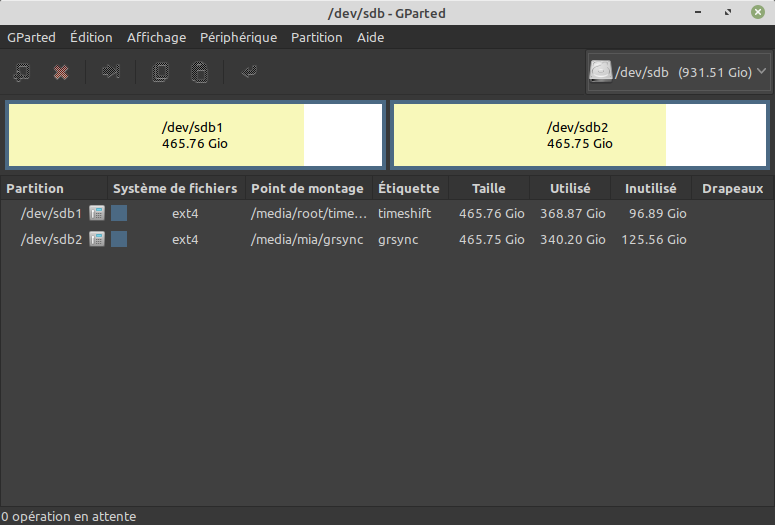
Task: Click the red Delete partition icon
Action: coord(61,72)
